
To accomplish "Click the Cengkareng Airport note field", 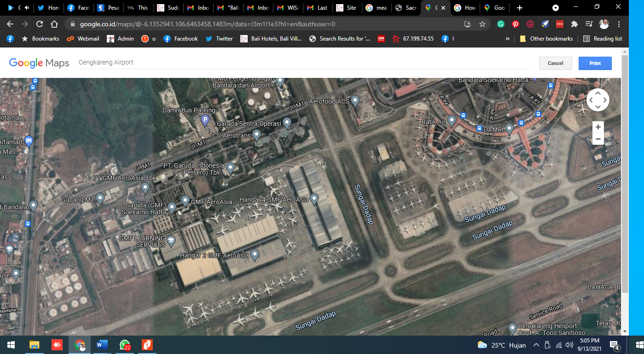I will coord(304,63).
